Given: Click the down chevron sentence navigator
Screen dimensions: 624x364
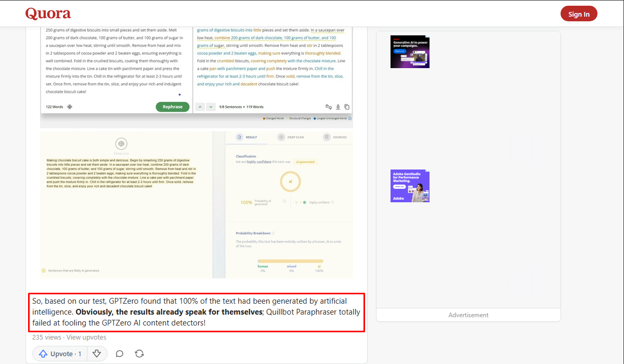Looking at the screenshot, I should (211, 107).
